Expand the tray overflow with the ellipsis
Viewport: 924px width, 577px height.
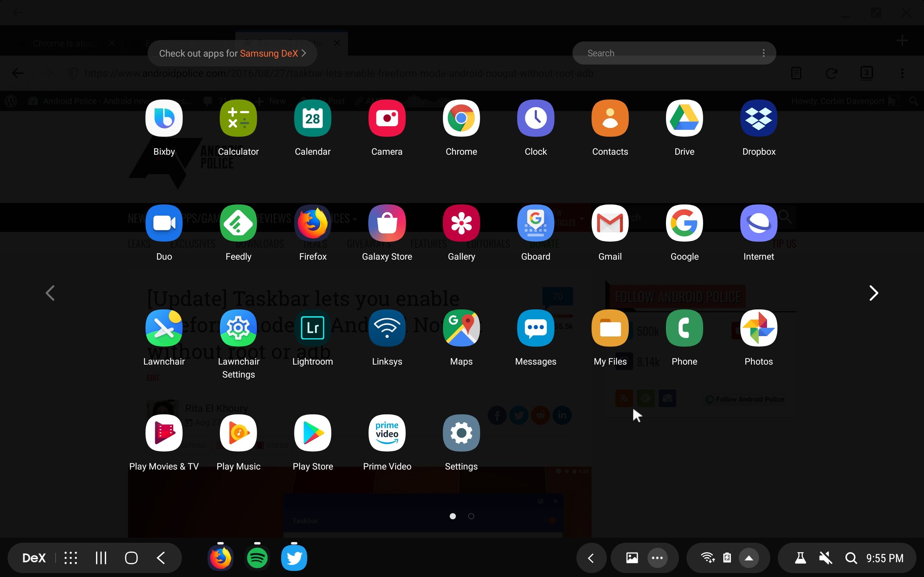click(x=657, y=557)
